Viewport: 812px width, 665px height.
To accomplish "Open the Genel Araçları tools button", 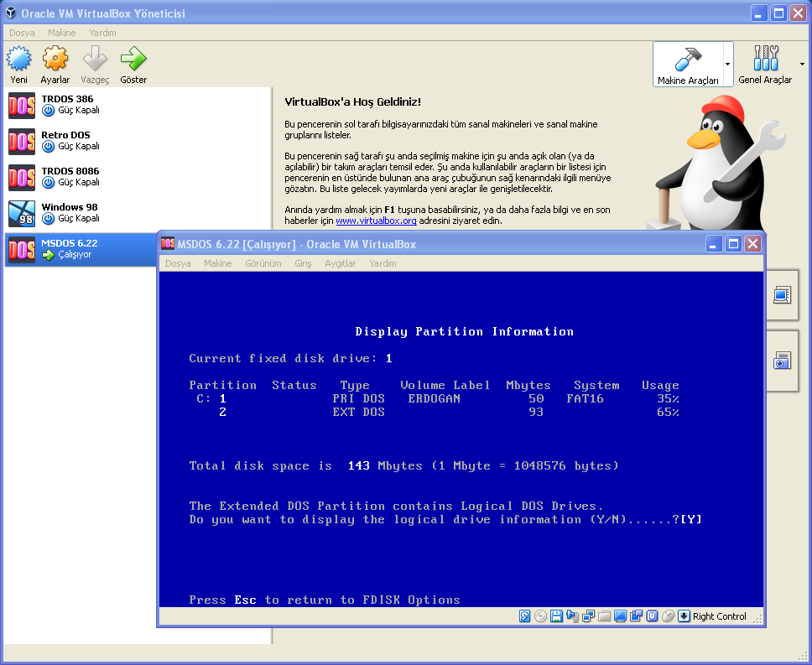I will (765, 65).
